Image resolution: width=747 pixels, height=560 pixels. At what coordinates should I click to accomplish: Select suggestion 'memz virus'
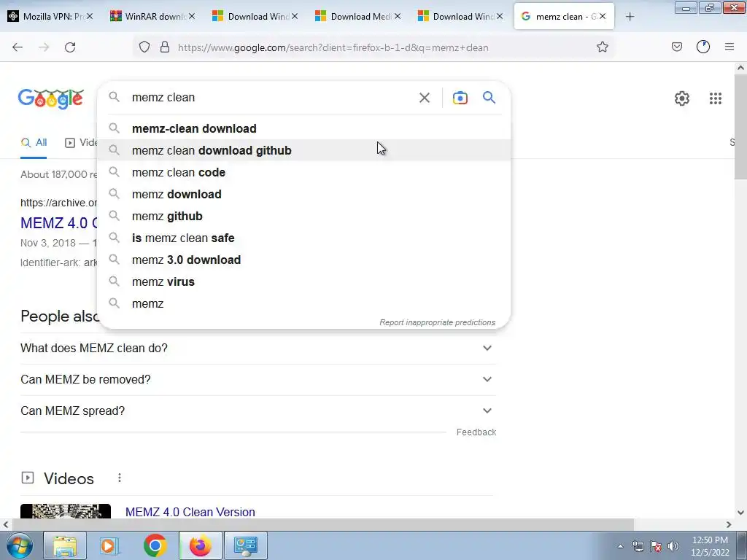[x=304, y=282]
